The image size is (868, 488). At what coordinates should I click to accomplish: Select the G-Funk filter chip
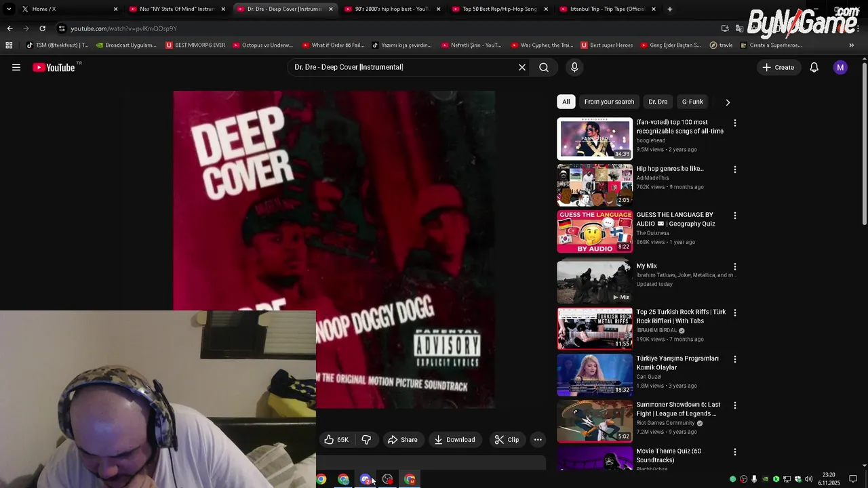click(x=692, y=102)
